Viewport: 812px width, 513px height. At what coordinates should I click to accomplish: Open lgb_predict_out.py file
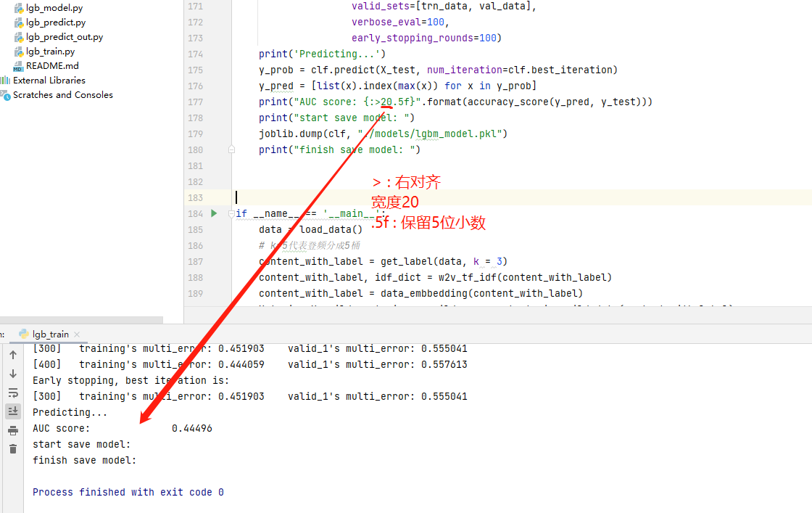pos(65,37)
